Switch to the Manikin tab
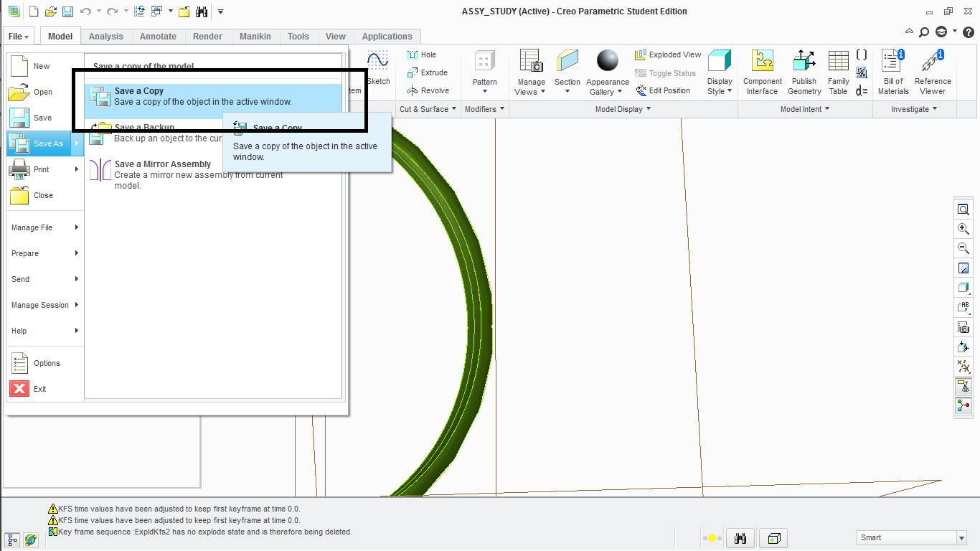 click(255, 37)
